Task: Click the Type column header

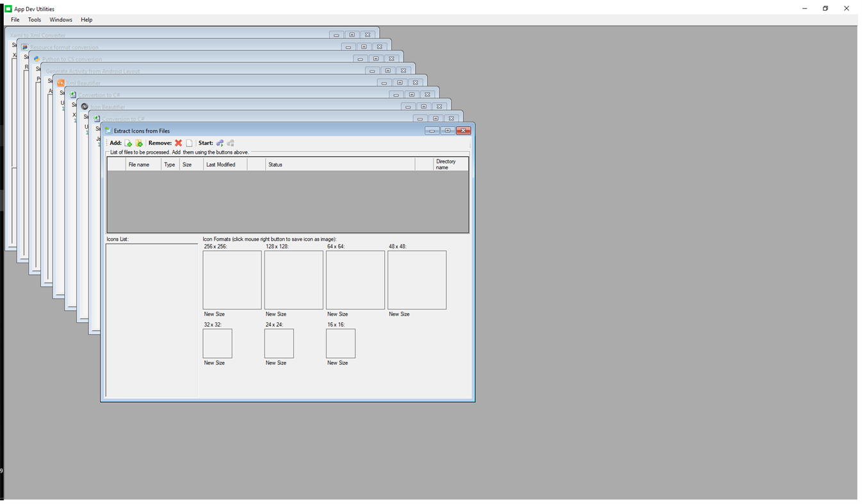Action: 170,165
